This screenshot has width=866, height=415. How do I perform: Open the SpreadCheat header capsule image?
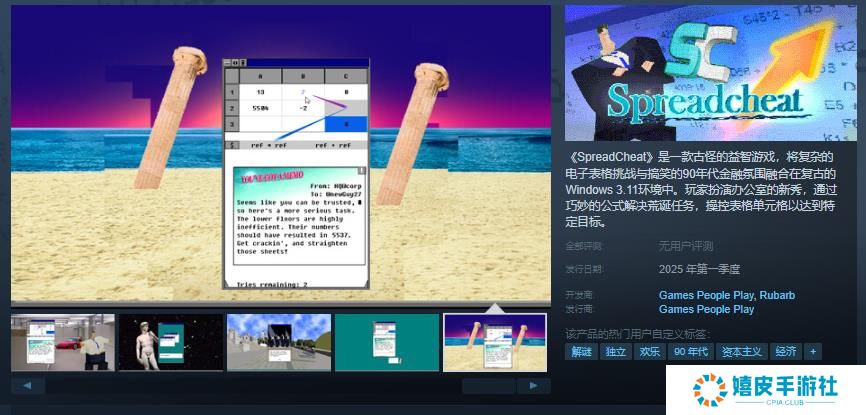point(710,73)
